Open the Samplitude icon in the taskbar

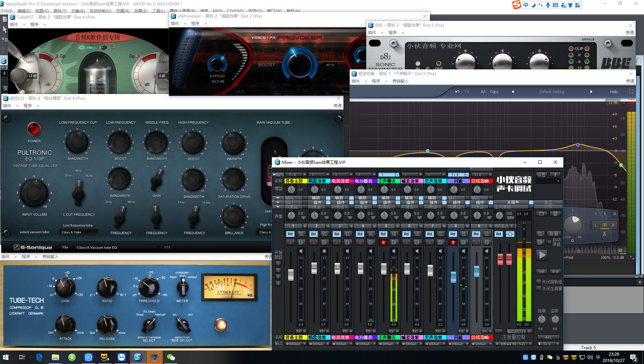[x=138, y=357]
